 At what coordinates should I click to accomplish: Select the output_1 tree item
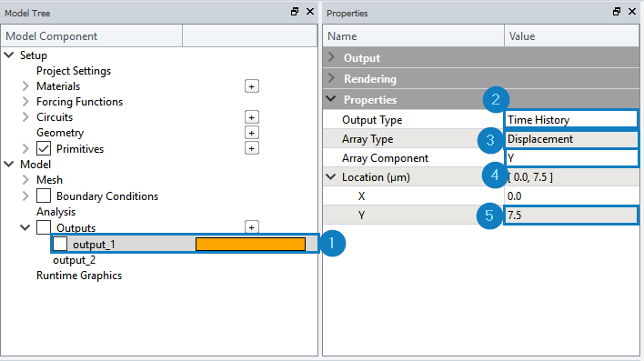[94, 245]
